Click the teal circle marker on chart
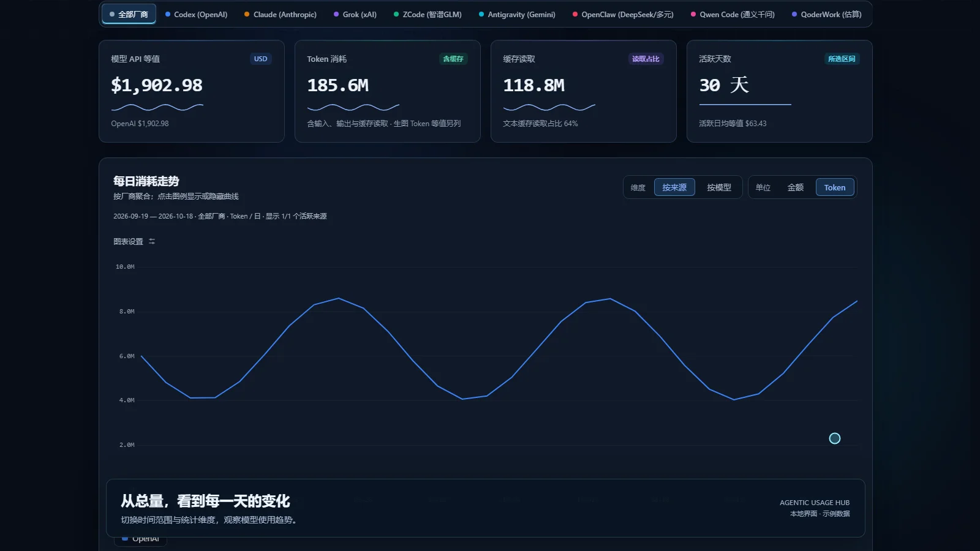The height and width of the screenshot is (551, 980). [x=835, y=438]
